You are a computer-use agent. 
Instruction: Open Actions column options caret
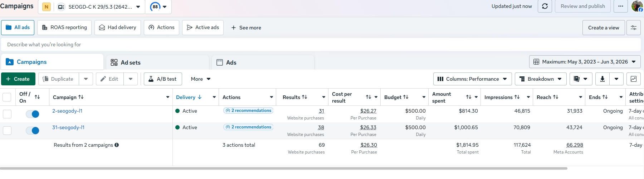pos(272,97)
